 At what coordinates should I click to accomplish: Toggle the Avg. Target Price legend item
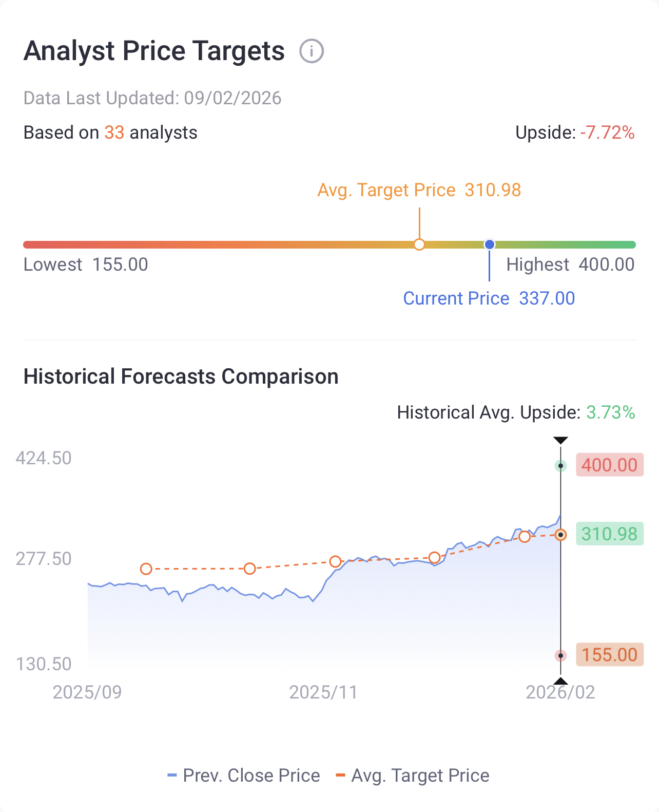tap(413, 776)
